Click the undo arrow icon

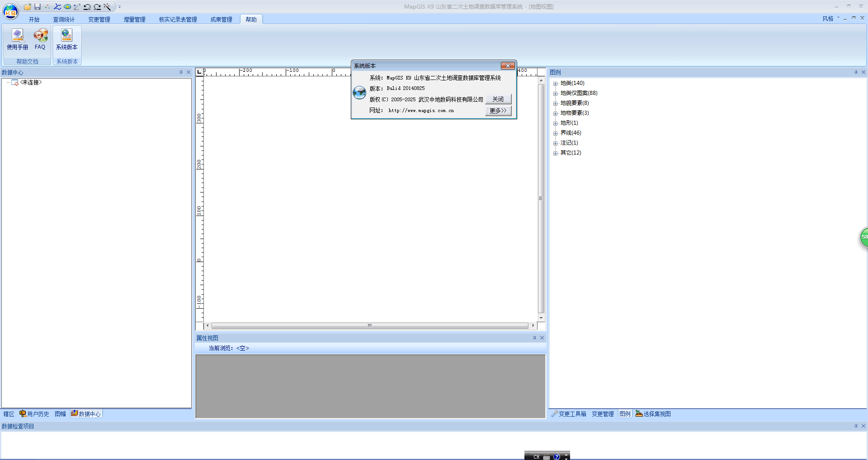[x=87, y=7]
